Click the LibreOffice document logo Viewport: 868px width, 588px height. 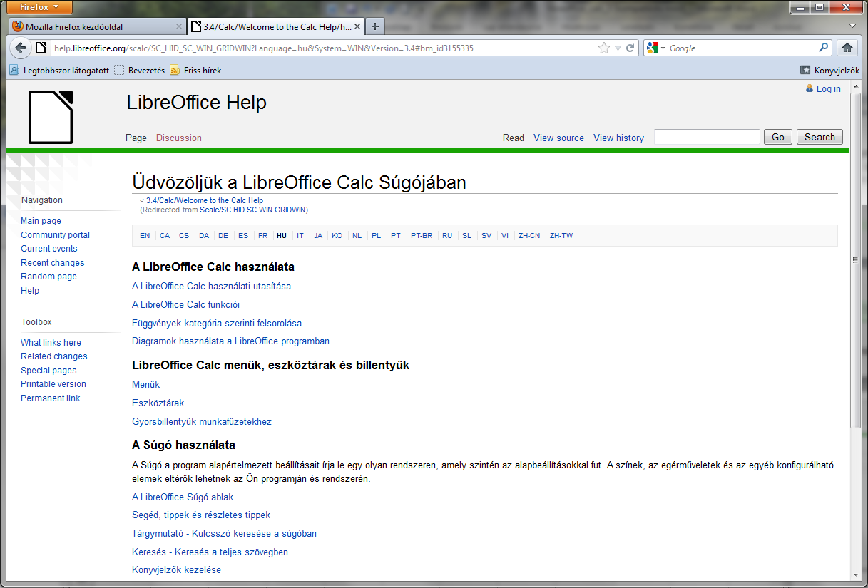[x=51, y=117]
